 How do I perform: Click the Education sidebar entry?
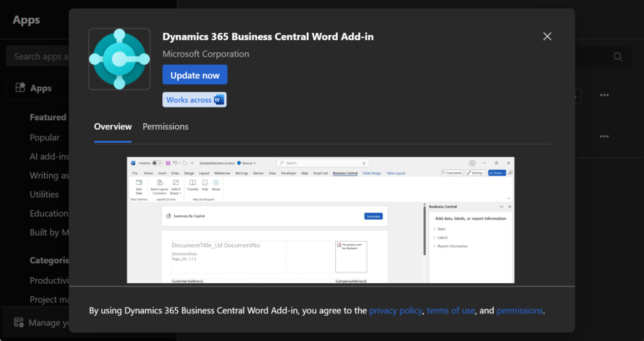(x=49, y=213)
